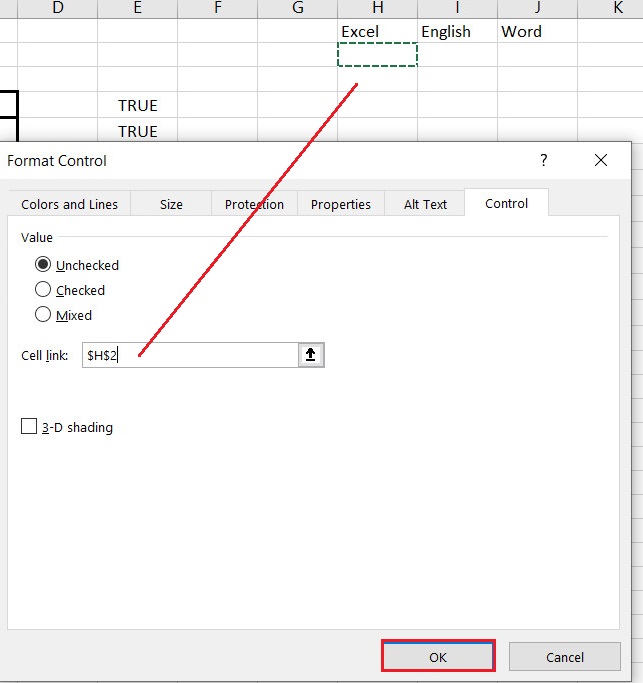Select the Mixed radio button
Screen dimensions: 643x683
43,314
